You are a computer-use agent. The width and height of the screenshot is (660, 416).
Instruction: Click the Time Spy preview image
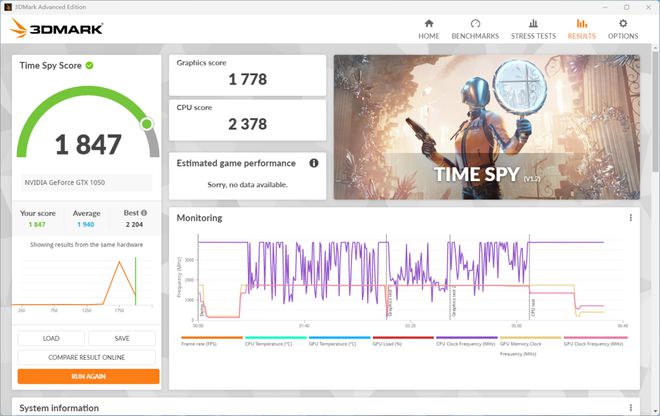coord(487,127)
